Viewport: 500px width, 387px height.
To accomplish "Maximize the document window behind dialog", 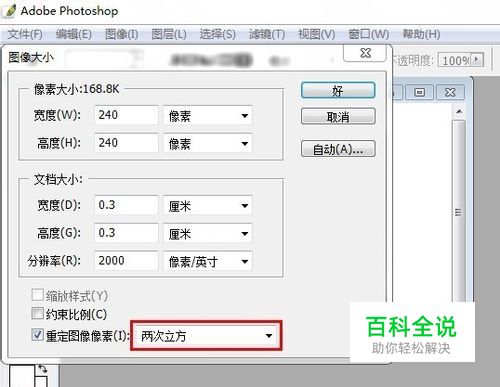I will (419, 92).
